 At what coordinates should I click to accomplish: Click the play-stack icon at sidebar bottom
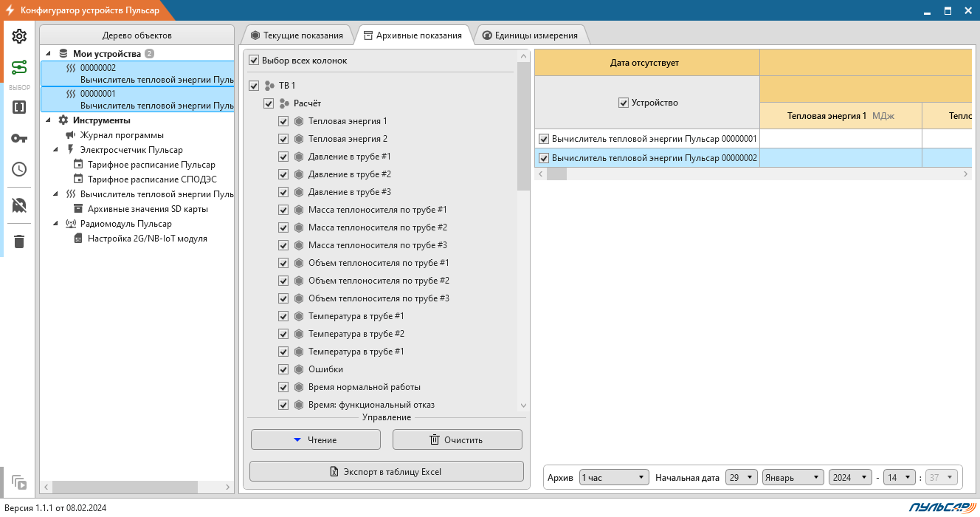tap(19, 483)
